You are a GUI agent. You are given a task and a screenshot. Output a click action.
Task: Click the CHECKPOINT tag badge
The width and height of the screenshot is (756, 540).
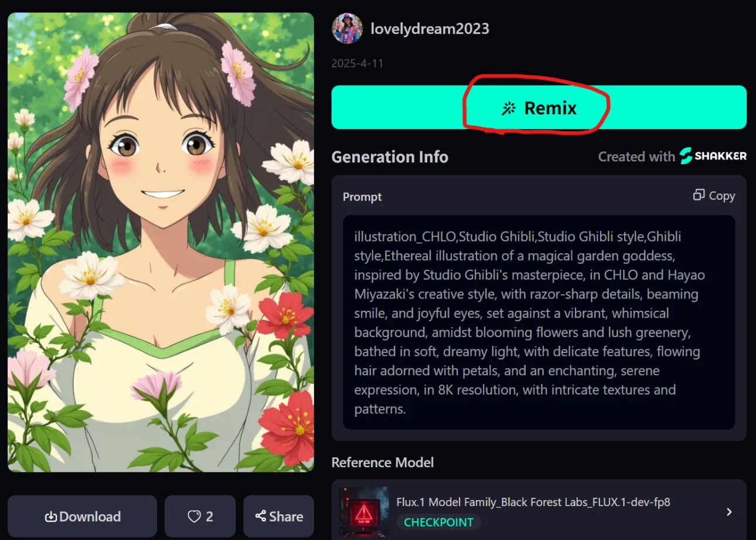(438, 522)
